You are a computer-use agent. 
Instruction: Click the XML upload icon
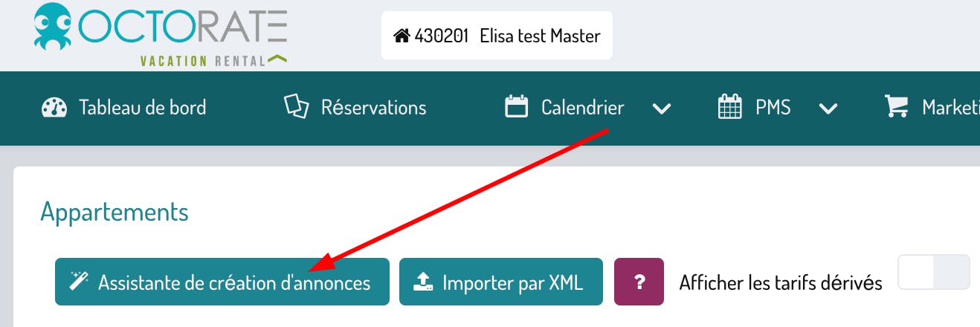[x=422, y=282]
